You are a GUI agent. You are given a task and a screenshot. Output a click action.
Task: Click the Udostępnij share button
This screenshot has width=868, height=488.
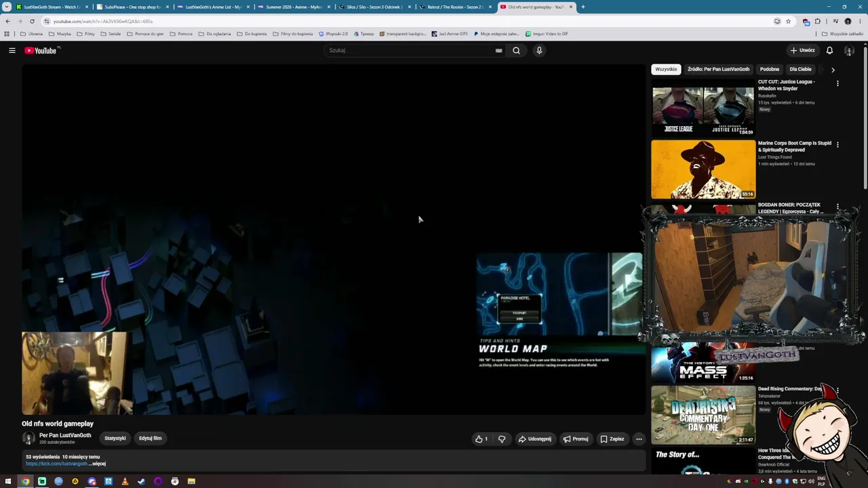[x=535, y=439]
